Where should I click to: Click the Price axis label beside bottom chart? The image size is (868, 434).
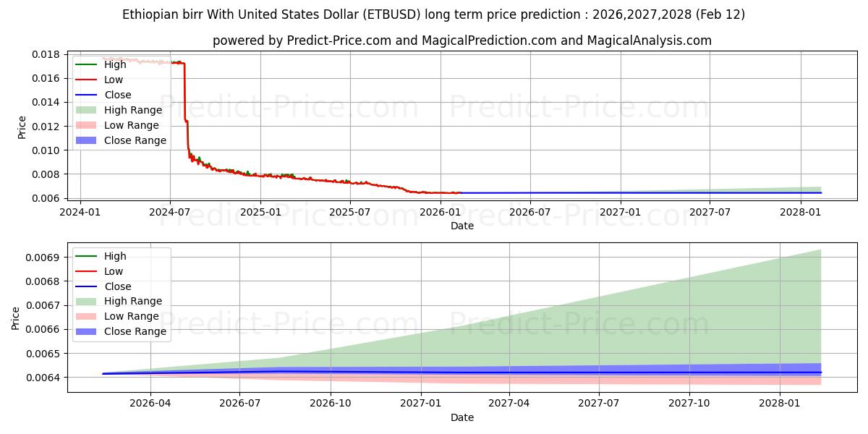tap(16, 318)
